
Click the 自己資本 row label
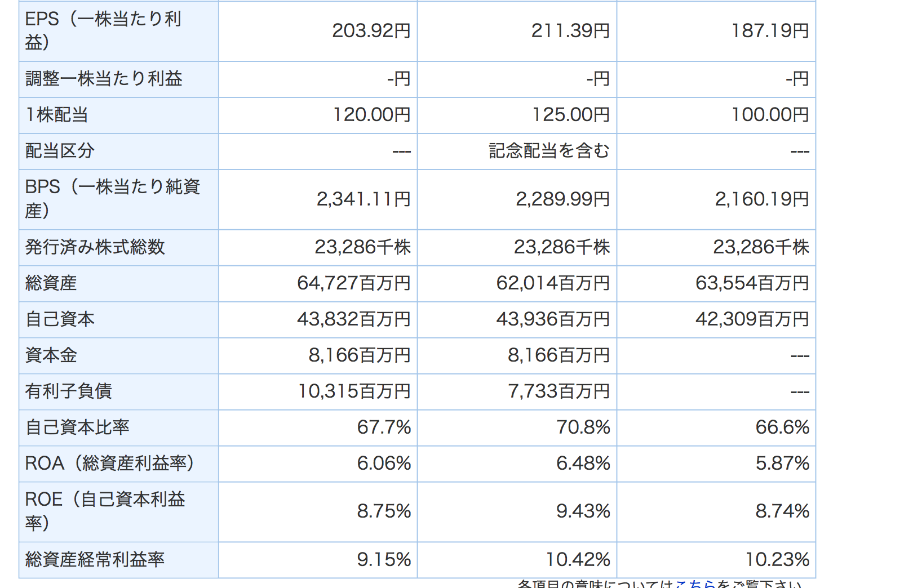pyautogui.click(x=60, y=319)
